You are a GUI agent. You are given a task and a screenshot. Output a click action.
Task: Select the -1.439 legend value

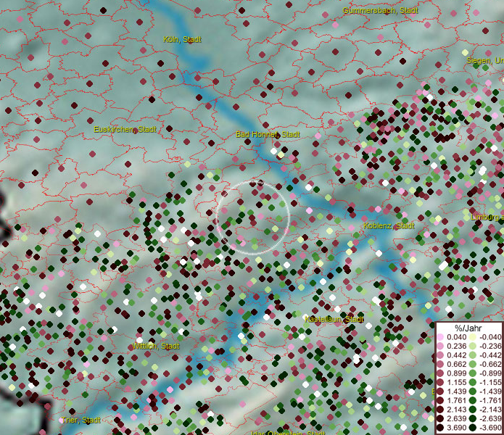click(x=490, y=391)
